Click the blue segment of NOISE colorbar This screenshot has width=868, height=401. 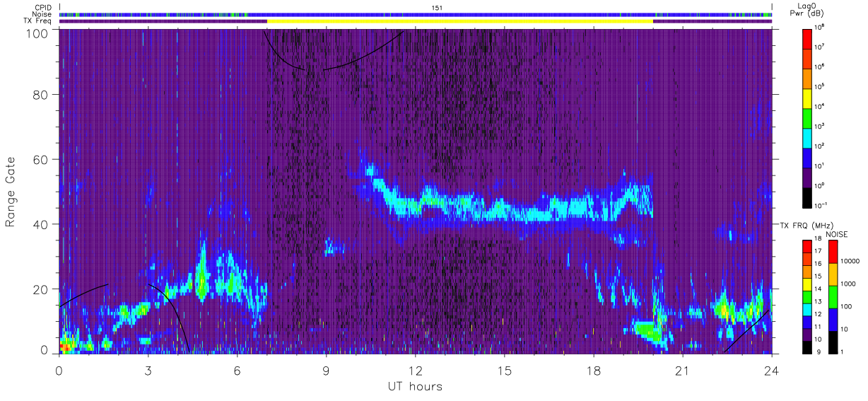click(x=833, y=319)
